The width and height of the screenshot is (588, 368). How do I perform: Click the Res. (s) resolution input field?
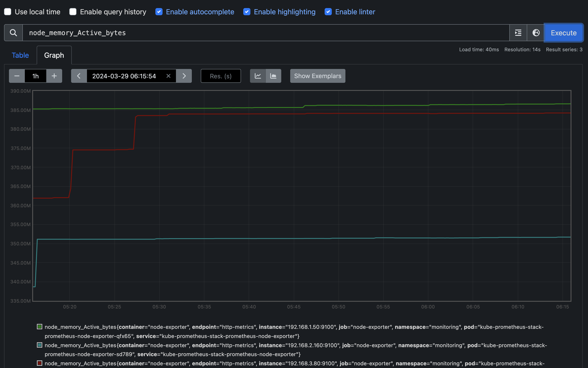220,76
